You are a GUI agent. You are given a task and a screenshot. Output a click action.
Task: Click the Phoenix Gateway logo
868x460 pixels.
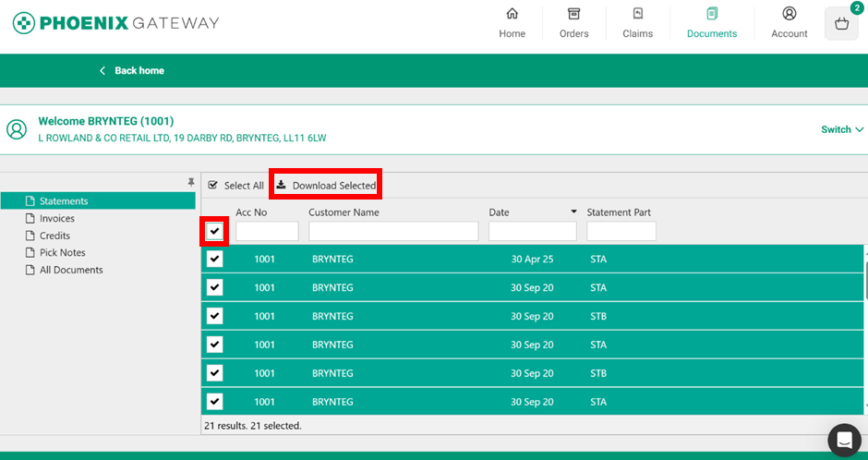[x=115, y=22]
